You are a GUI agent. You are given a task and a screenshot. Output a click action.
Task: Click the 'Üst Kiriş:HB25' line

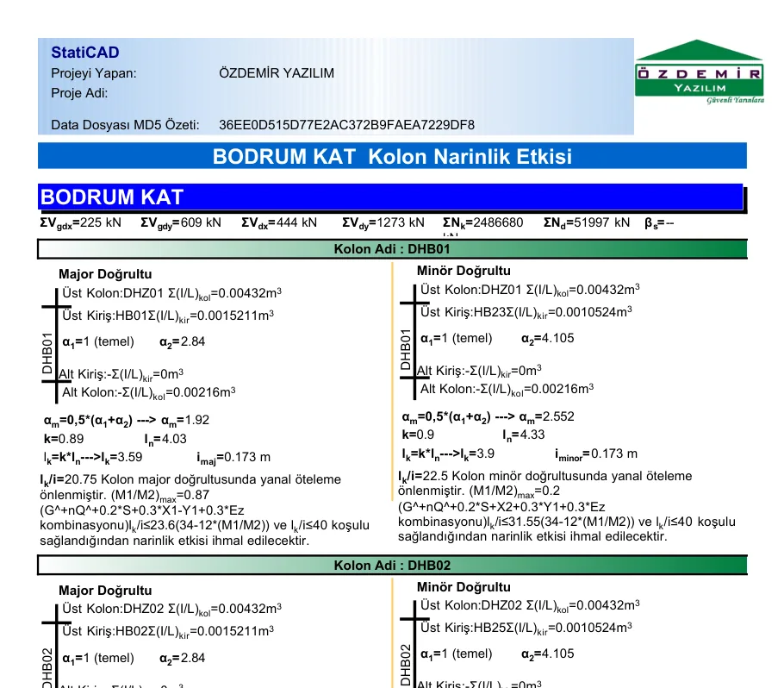coord(526,628)
